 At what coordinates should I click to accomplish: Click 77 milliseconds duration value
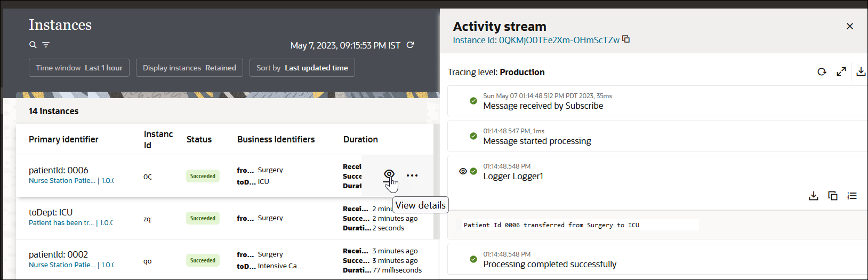397,270
